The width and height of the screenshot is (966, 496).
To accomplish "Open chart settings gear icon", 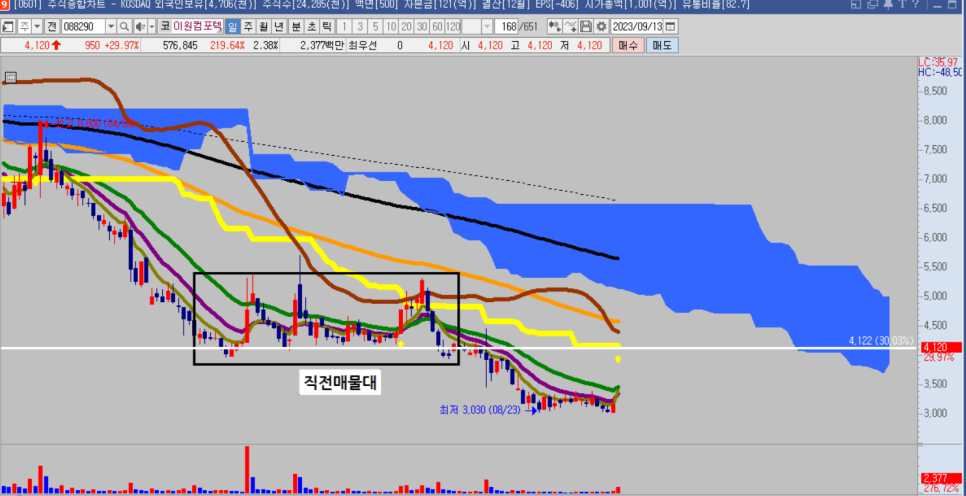I will pyautogui.click(x=601, y=26).
